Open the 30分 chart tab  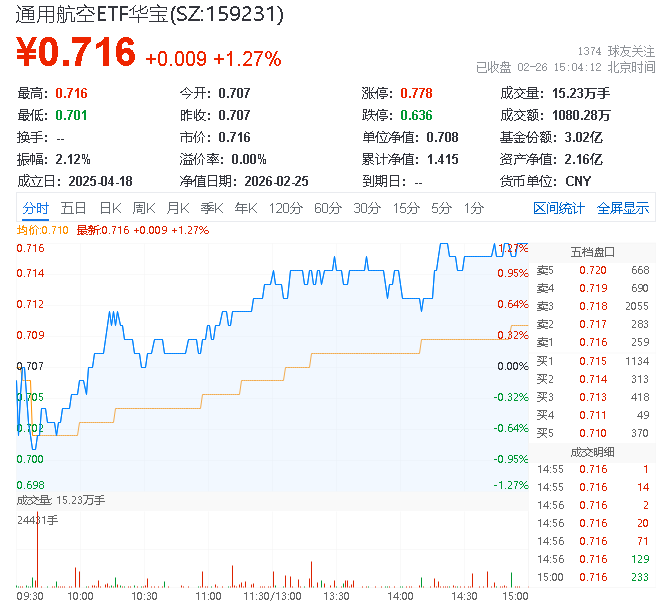(x=367, y=208)
